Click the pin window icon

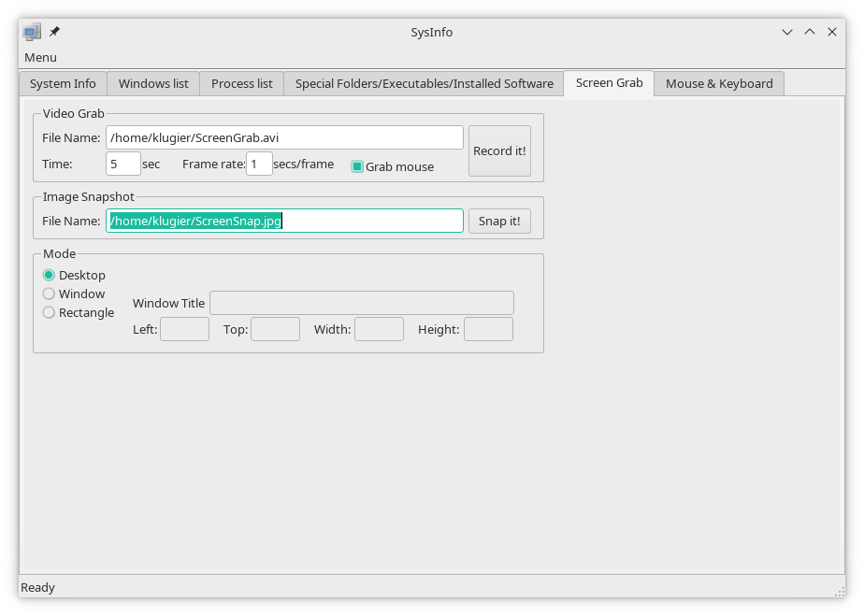(54, 32)
